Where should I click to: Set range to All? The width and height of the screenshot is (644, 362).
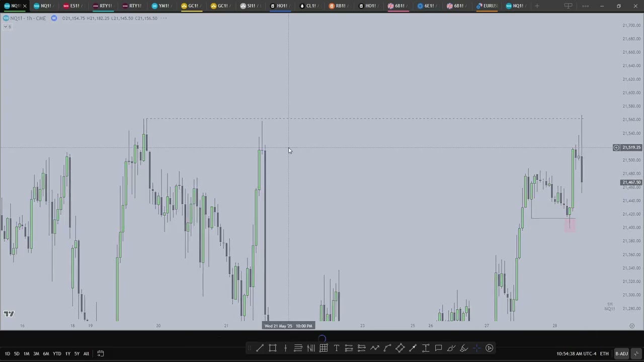86,353
